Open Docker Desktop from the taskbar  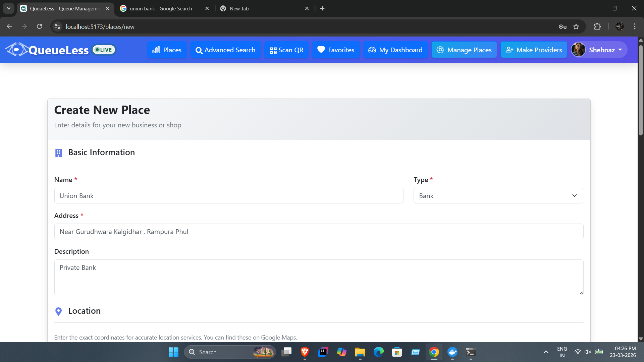click(x=452, y=352)
